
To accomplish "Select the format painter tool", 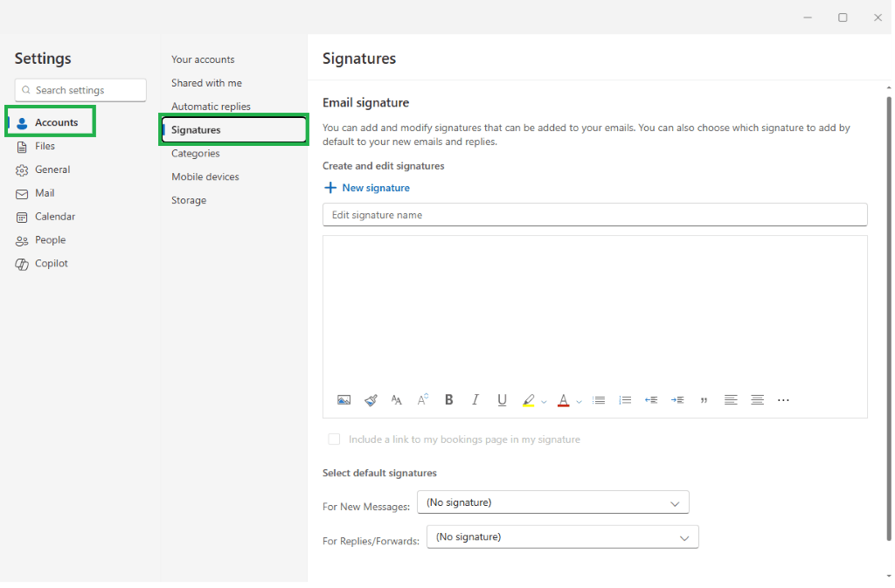I will coord(371,400).
